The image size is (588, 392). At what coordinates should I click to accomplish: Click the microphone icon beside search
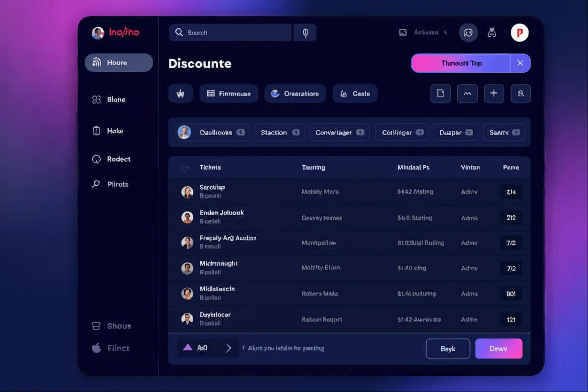(x=305, y=33)
